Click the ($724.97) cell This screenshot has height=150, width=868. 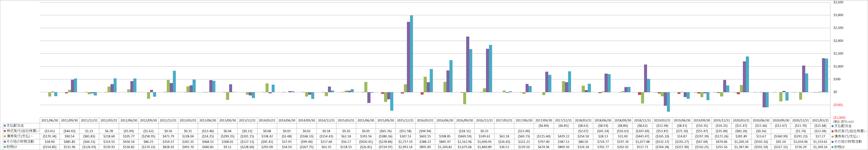pyautogui.click(x=385, y=147)
